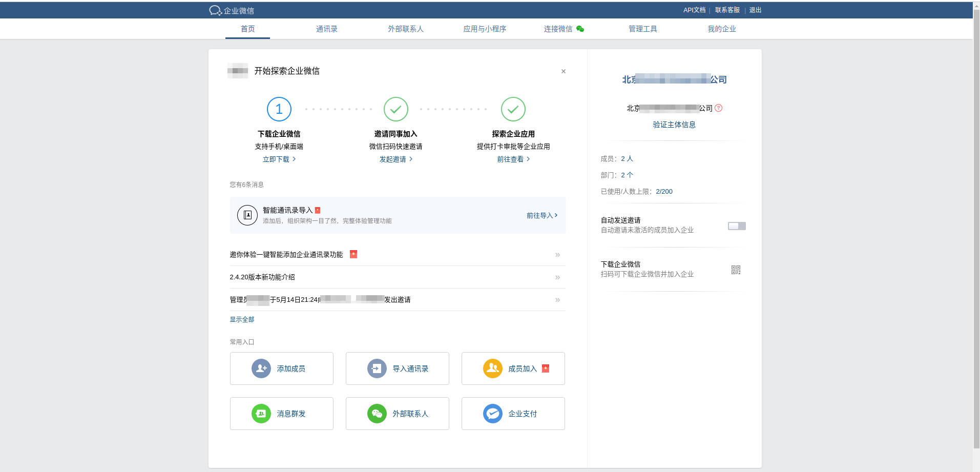Open the 应用与小程序 tab

click(x=485, y=29)
